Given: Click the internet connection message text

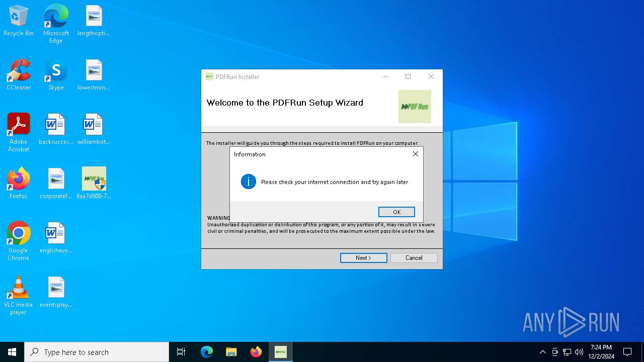Looking at the screenshot, I should [335, 182].
